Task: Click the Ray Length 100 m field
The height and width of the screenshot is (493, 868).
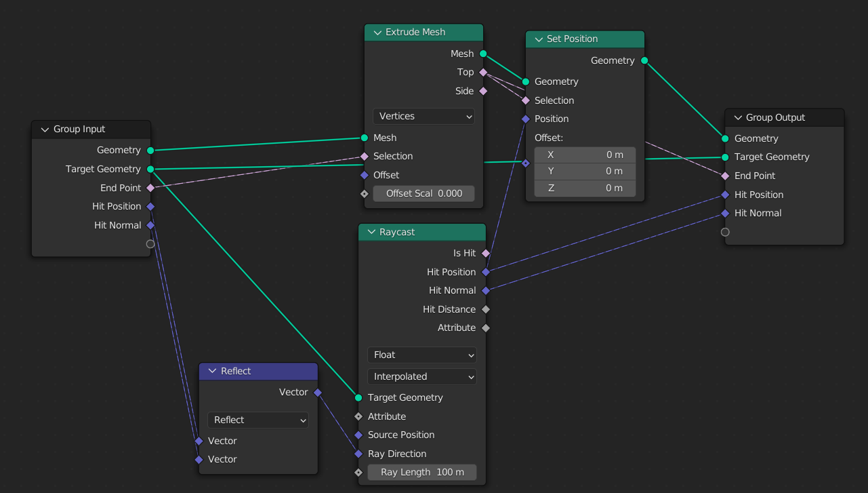Action: [421, 472]
